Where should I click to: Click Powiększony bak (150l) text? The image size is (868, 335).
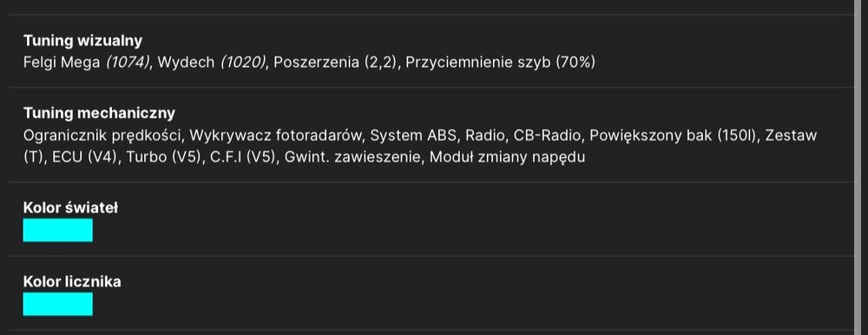pos(674,135)
